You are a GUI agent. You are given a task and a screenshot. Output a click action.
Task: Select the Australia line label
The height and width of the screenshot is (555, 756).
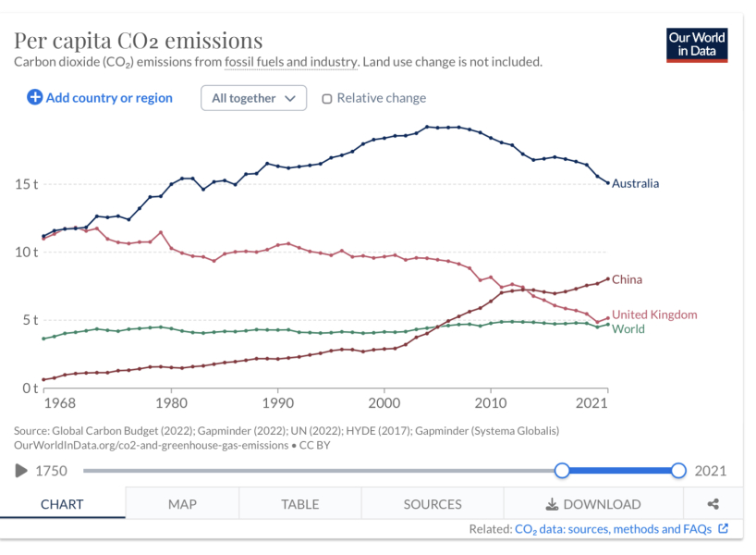(x=635, y=183)
